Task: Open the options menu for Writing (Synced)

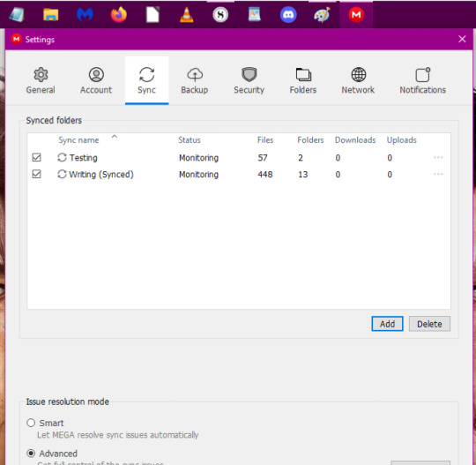Action: point(438,174)
